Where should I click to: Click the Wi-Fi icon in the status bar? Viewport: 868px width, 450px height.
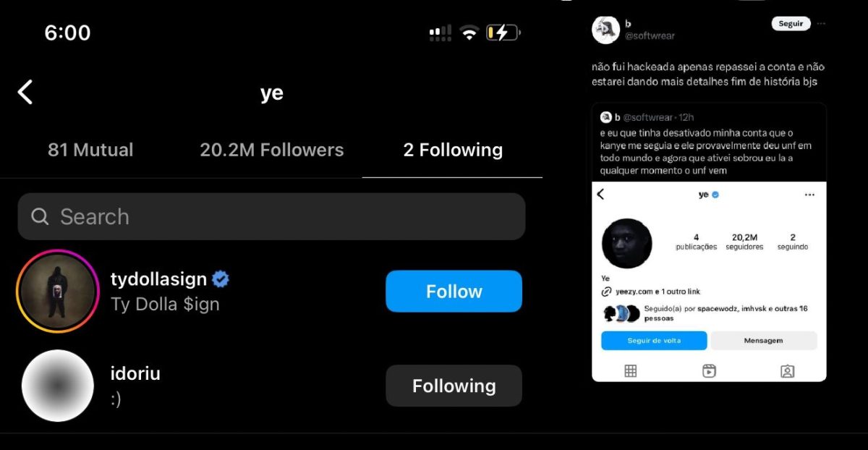coord(469,32)
